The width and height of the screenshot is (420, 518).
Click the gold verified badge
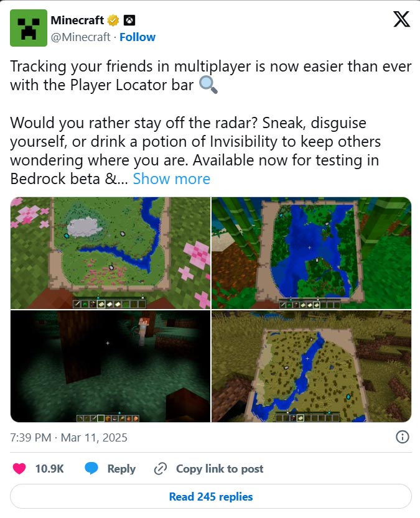click(x=113, y=21)
